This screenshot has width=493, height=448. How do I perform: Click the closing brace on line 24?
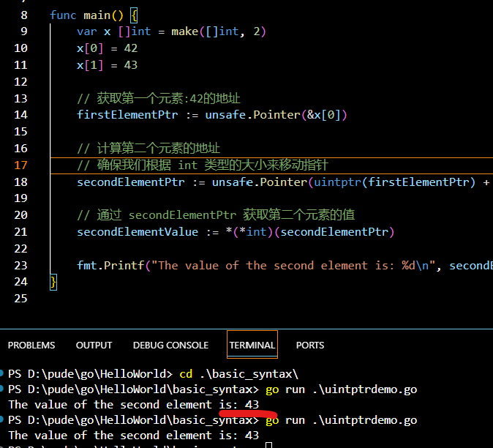click(x=53, y=282)
